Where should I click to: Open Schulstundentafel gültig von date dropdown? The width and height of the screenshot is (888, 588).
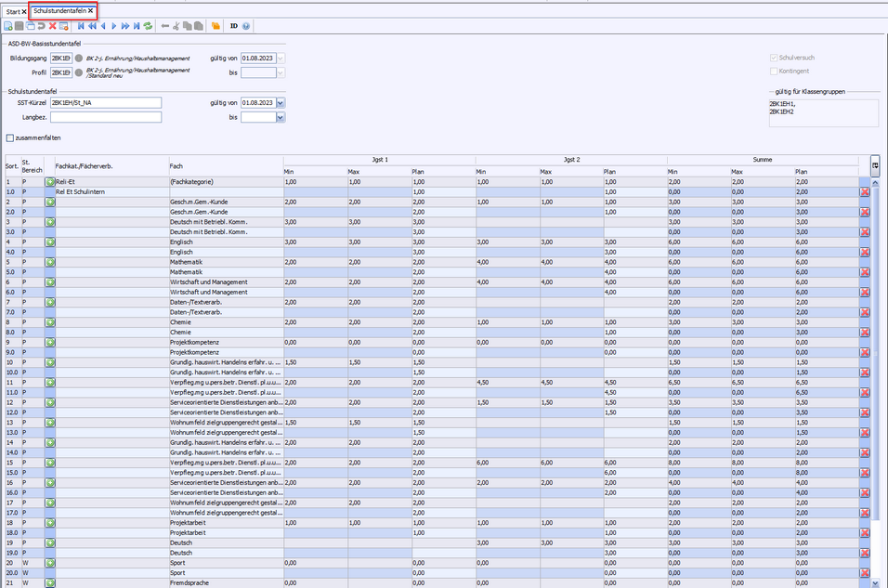pos(281,103)
